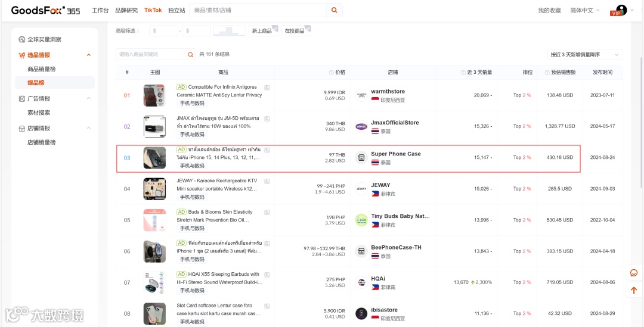Click image-search icon on Buds & Blooms row
This screenshot has height=327, width=644.
click(267, 212)
